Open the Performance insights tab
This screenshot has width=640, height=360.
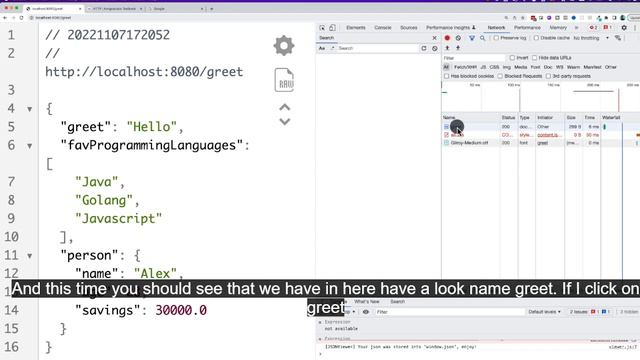click(451, 28)
